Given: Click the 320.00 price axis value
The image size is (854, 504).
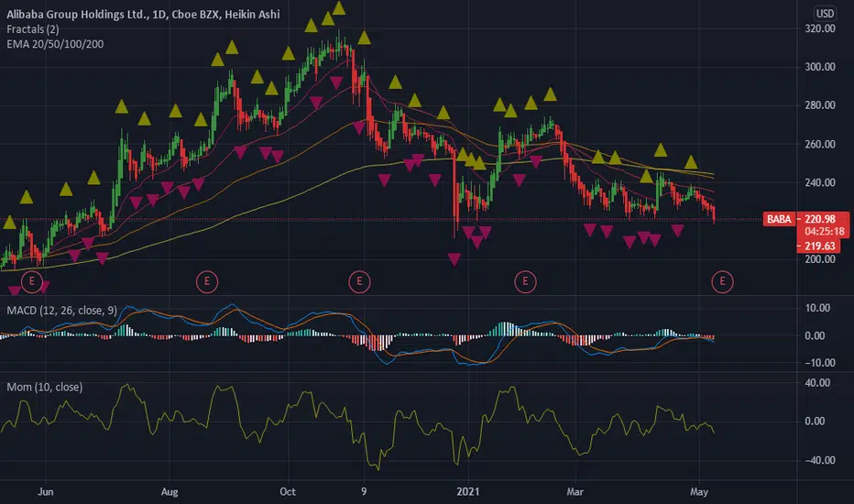Looking at the screenshot, I should click(x=820, y=28).
